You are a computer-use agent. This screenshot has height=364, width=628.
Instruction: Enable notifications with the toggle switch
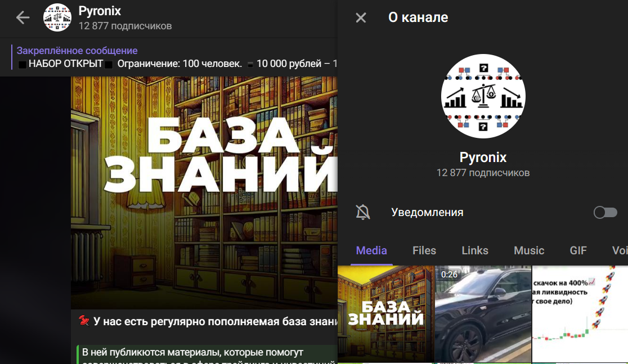point(605,212)
